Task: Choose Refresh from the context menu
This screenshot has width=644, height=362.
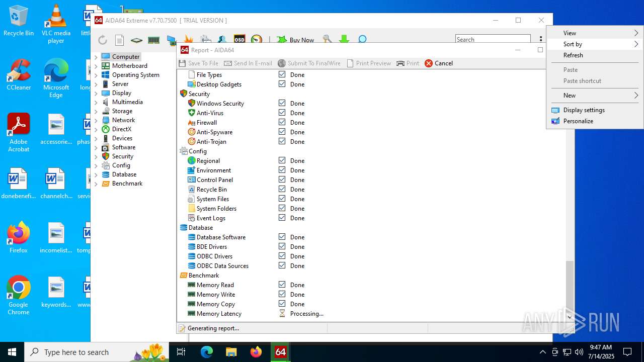Action: pos(595,55)
